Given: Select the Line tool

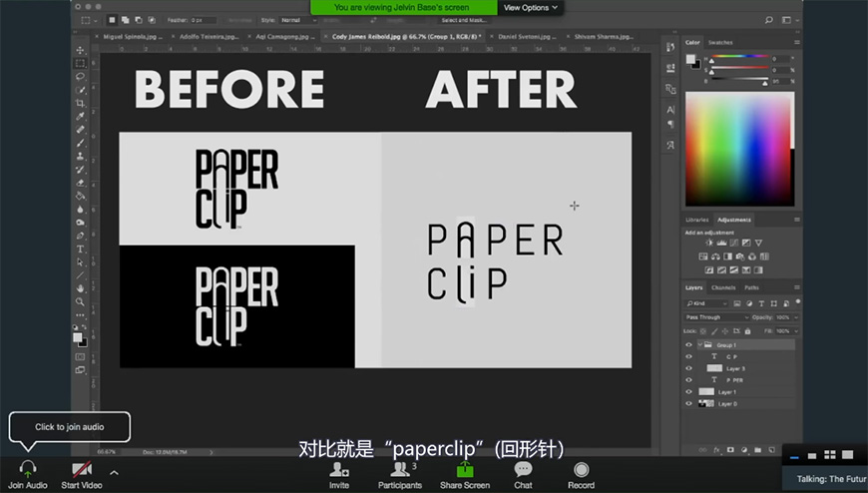Looking at the screenshot, I should (80, 275).
